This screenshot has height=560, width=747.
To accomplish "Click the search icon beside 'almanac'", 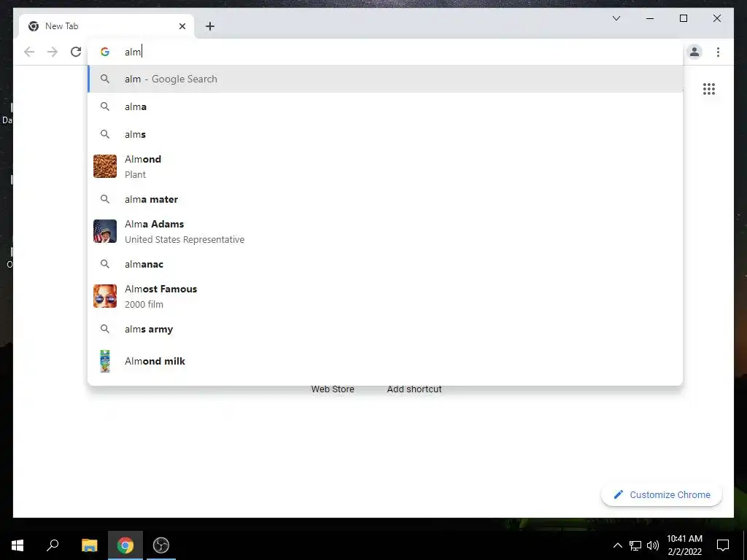I will [x=105, y=264].
